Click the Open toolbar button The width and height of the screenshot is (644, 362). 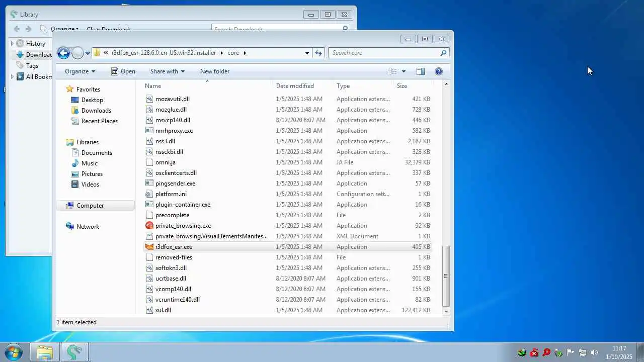123,71
